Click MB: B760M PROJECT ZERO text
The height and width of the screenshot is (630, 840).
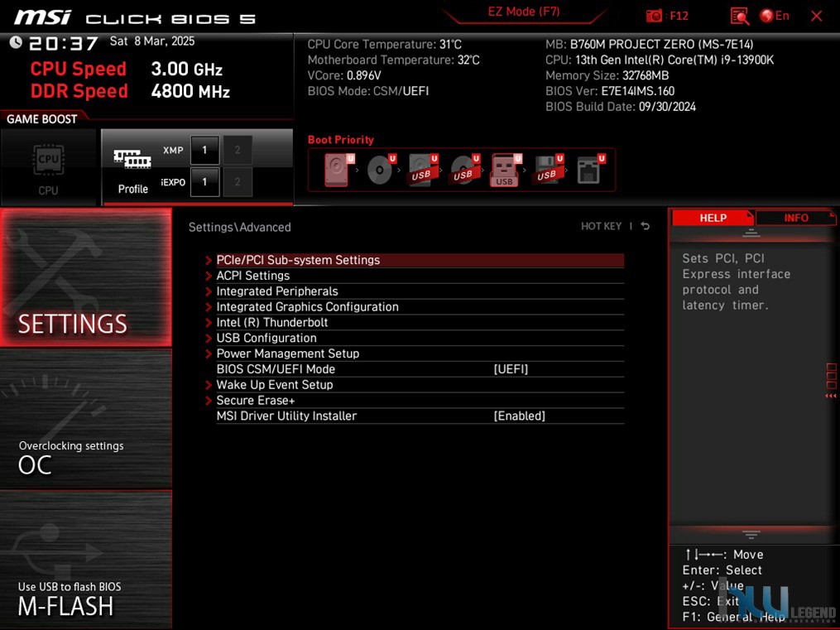(650, 45)
